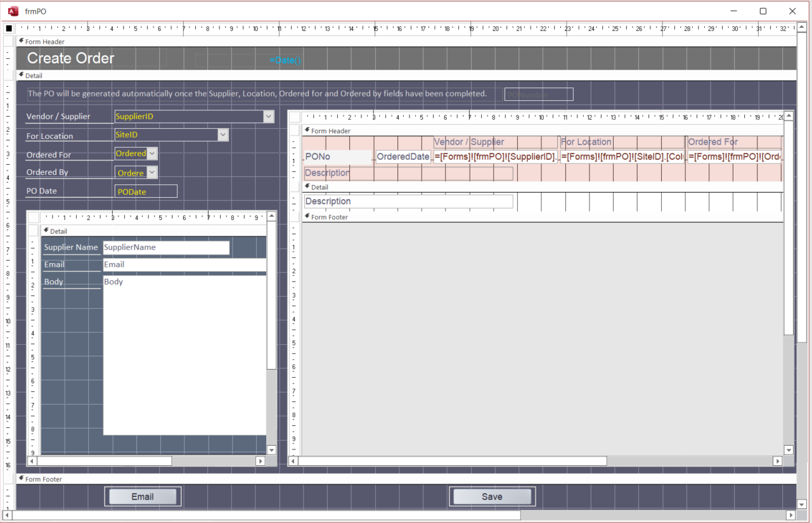
Task: Select the main form's Vendor / Supplier label
Action: point(70,117)
